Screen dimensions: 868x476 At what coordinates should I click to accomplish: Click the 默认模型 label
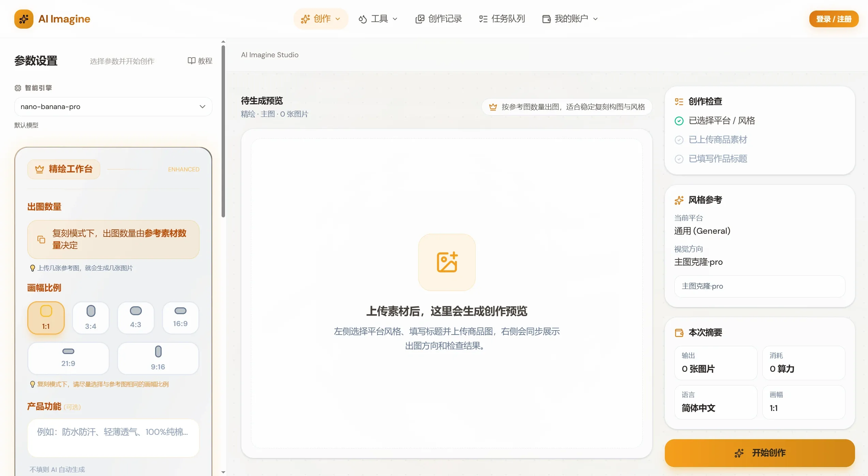click(26, 125)
